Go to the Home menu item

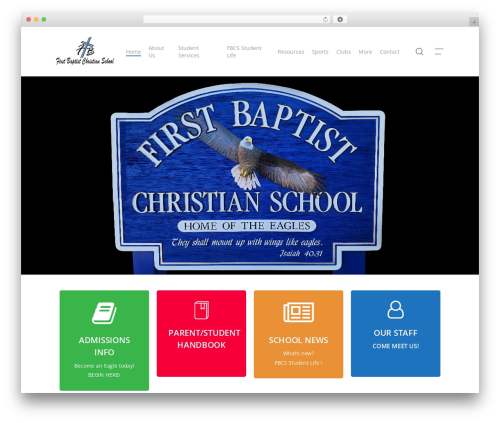pos(133,52)
